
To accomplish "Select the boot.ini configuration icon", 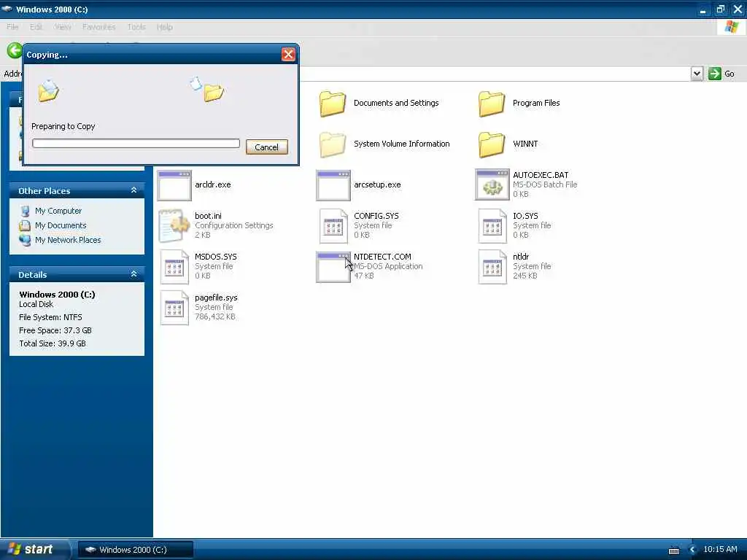I will coord(174,226).
